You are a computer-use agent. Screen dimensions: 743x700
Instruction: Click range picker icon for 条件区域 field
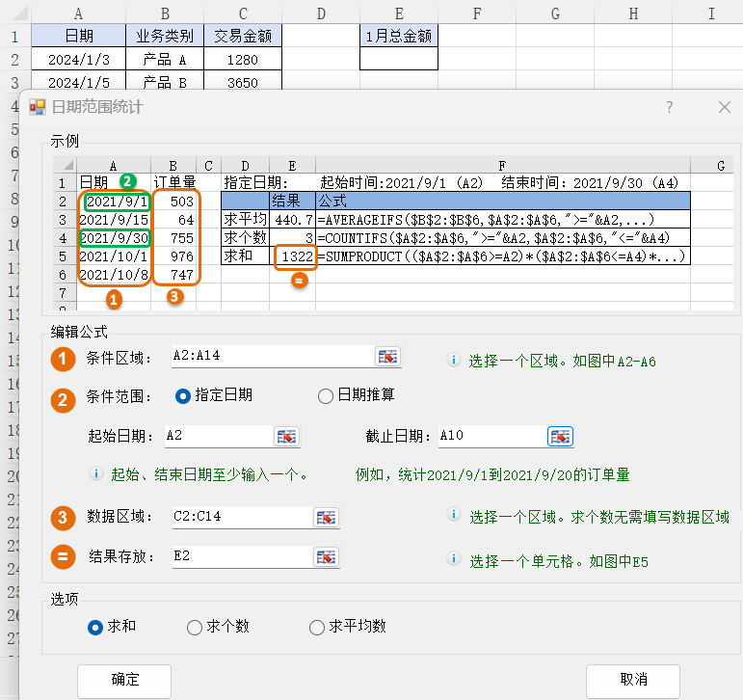pos(387,358)
